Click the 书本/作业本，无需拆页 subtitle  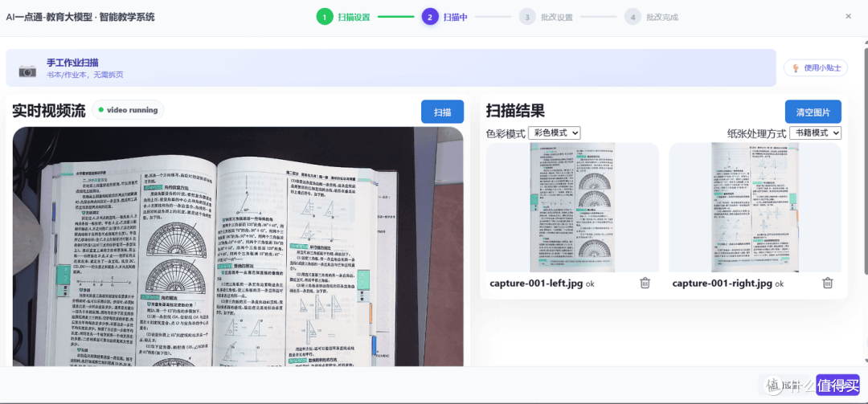84,75
